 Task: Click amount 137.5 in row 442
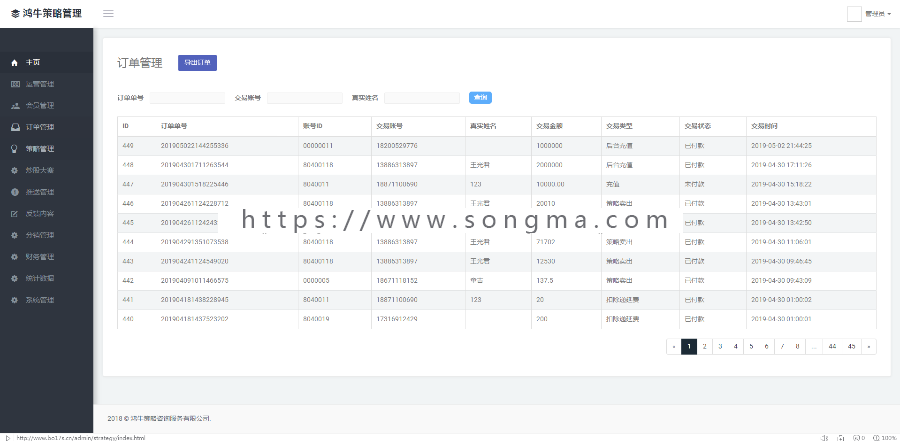coord(544,280)
